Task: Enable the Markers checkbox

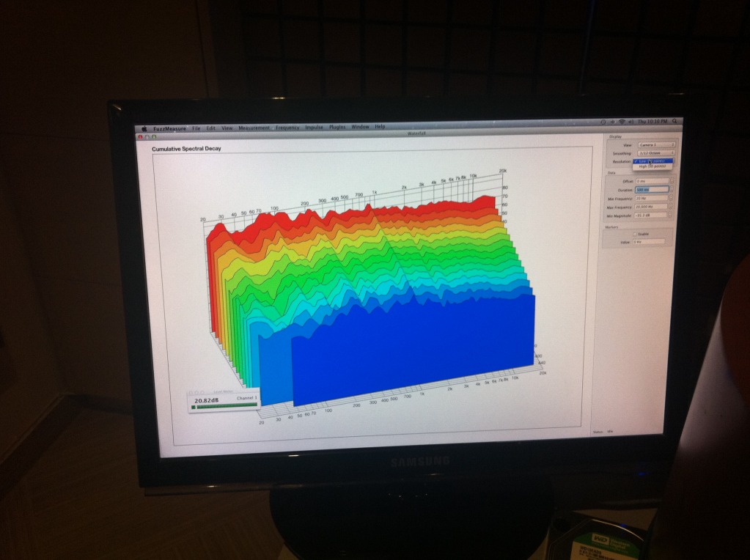Action: [x=636, y=234]
